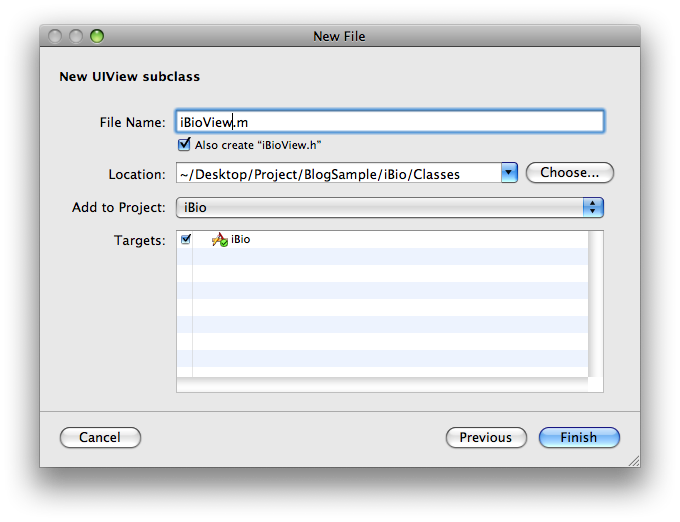Click the Choose... button

click(569, 173)
